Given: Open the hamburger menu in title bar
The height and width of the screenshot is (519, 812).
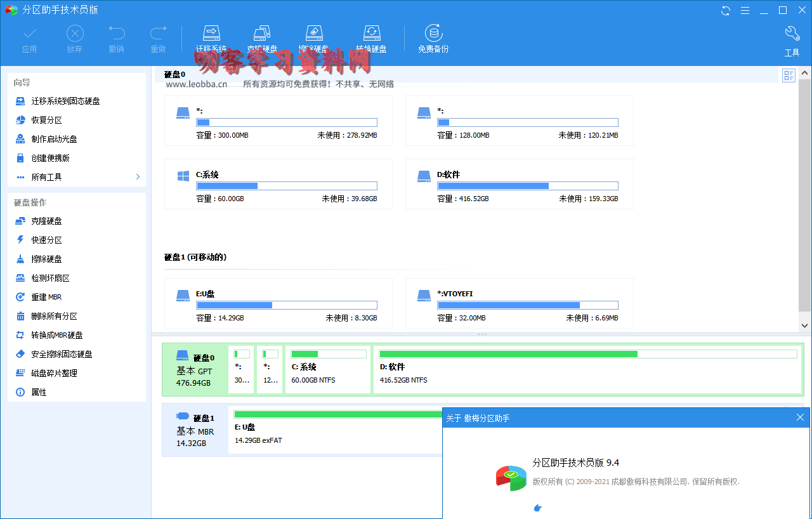Looking at the screenshot, I should 745,10.
